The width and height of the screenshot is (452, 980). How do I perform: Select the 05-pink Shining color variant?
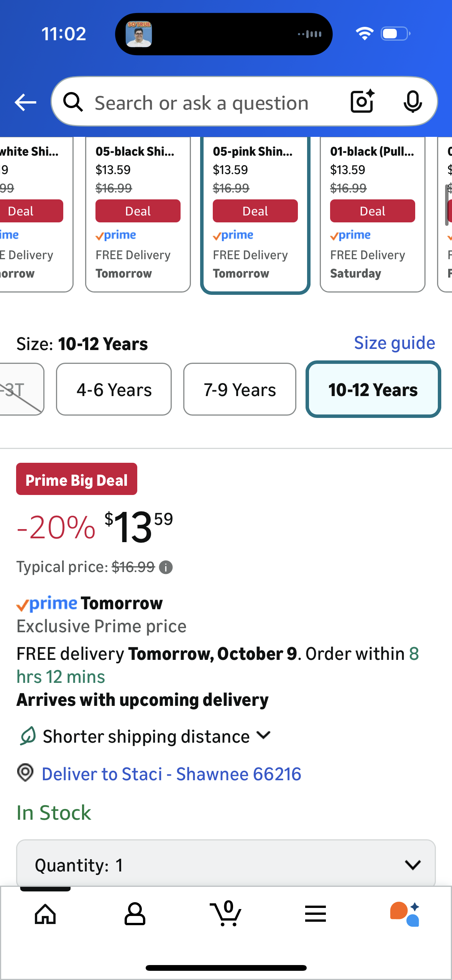click(255, 215)
